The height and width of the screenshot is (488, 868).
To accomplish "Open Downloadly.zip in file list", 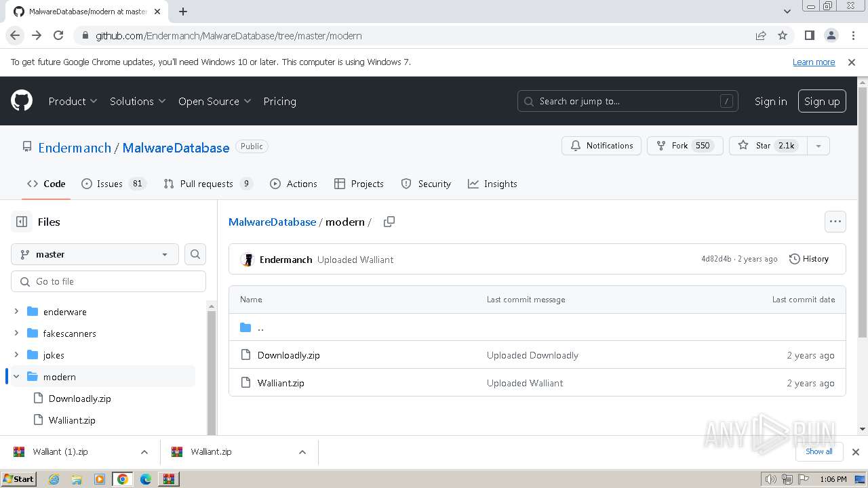I will click(x=288, y=355).
